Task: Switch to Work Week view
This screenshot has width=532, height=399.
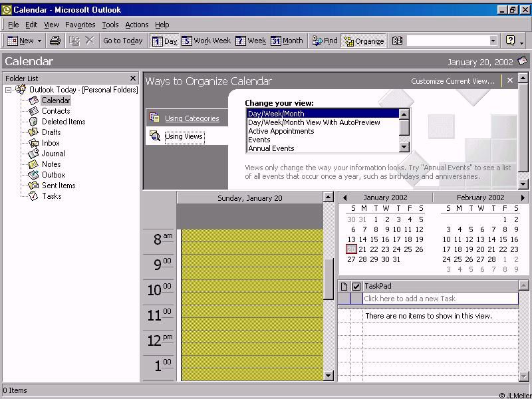Action: [206, 41]
